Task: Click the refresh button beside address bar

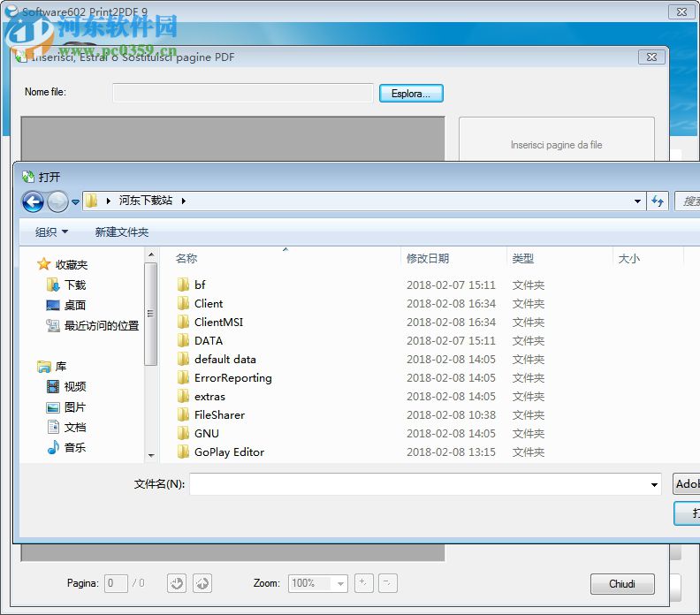Action: tap(658, 201)
